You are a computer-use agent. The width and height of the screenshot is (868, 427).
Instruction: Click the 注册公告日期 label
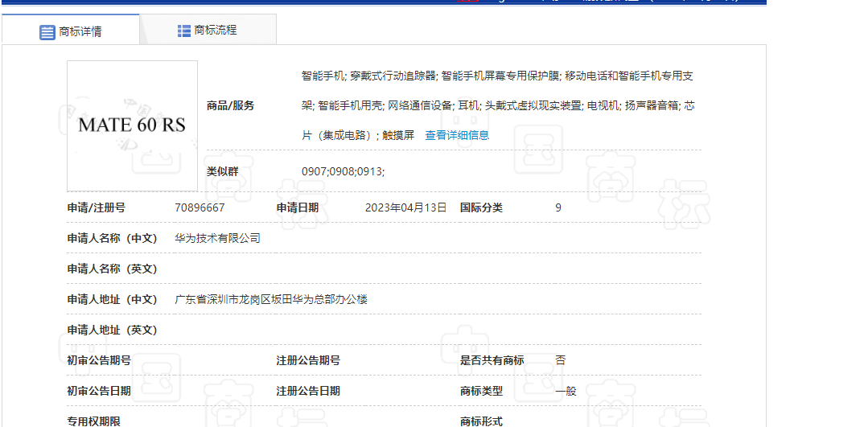click(x=308, y=391)
